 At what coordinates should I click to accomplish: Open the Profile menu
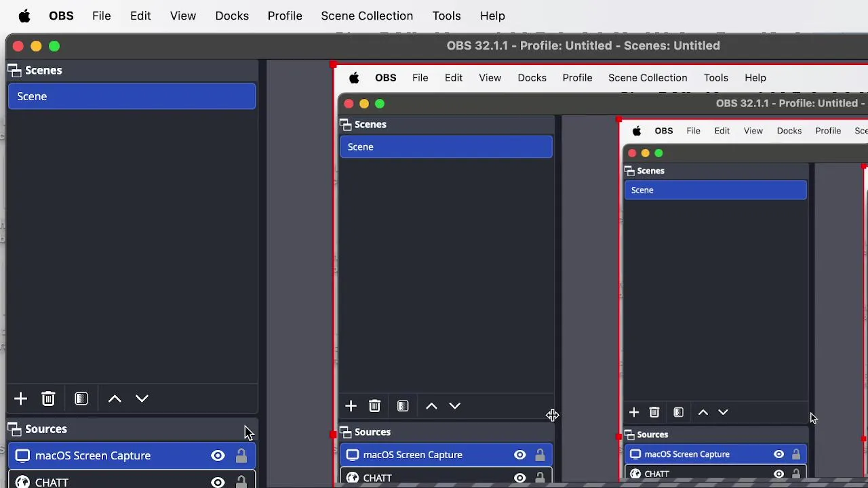[x=285, y=16]
